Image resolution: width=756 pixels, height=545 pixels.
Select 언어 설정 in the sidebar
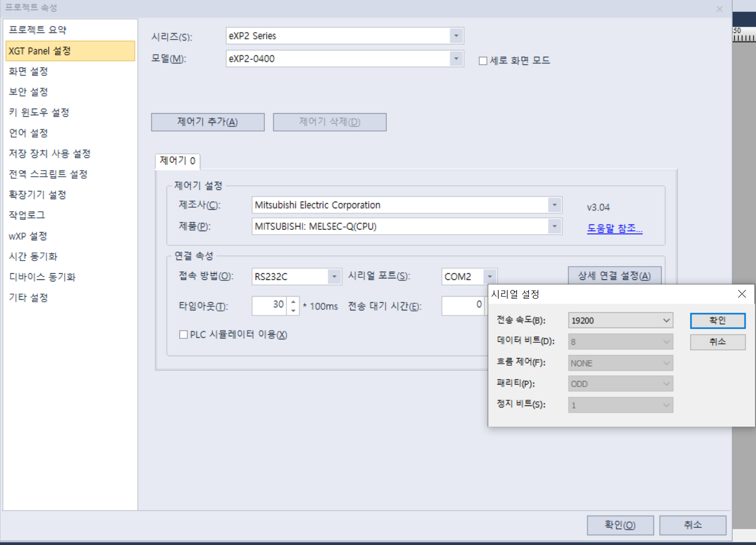point(28,133)
